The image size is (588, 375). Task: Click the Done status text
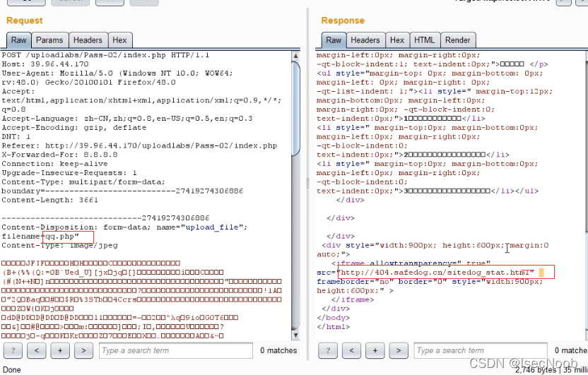point(11,370)
